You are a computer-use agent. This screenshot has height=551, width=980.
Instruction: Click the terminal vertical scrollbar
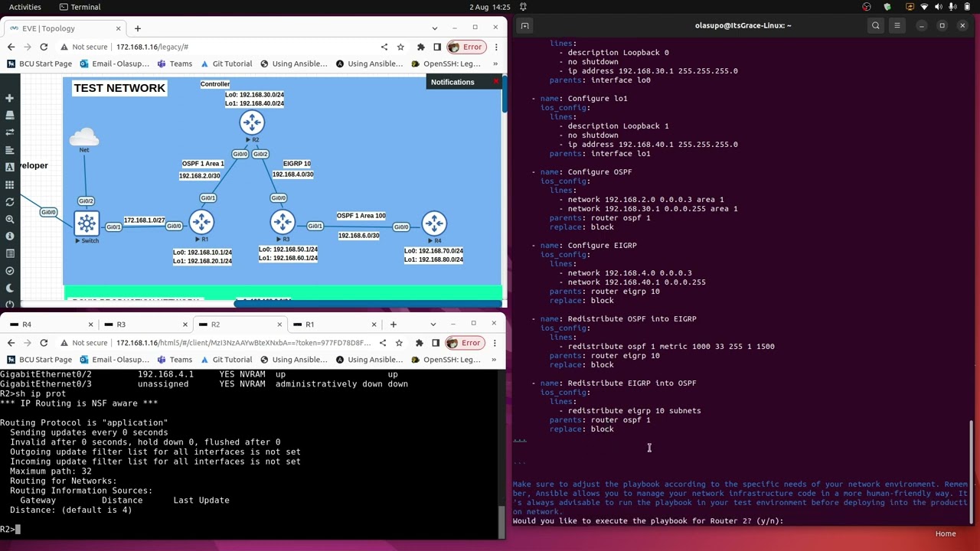972,473
